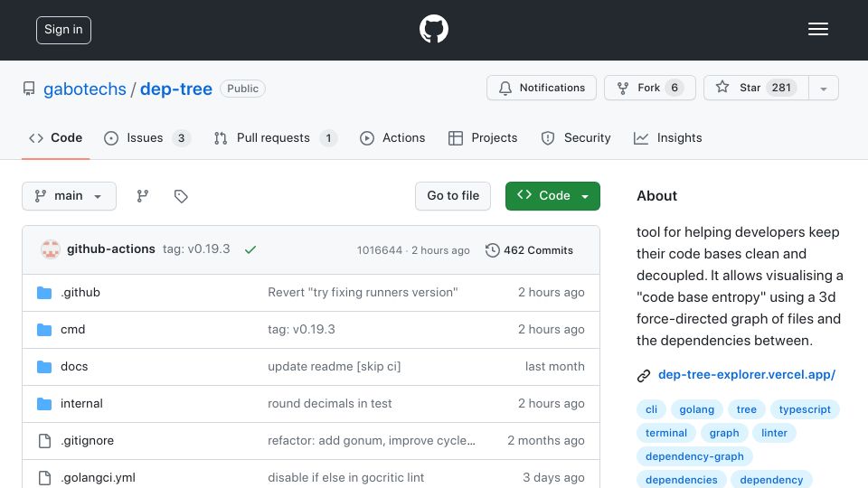Select the cli topic tag
868x488 pixels.
(x=651, y=409)
